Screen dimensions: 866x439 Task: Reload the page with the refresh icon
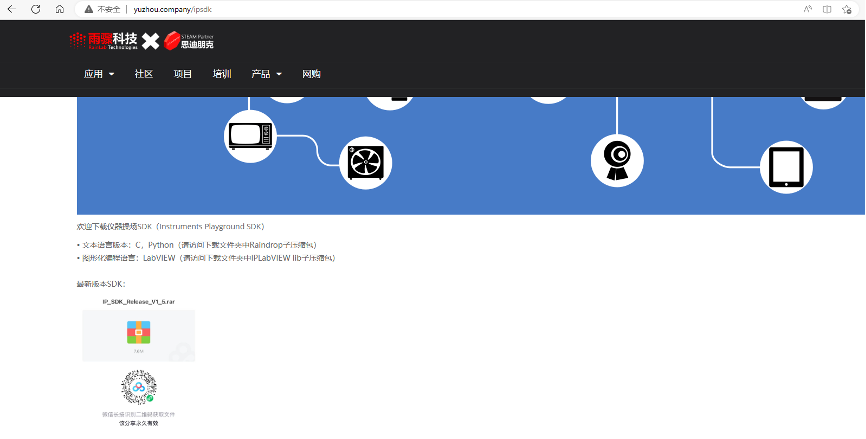(36, 9)
